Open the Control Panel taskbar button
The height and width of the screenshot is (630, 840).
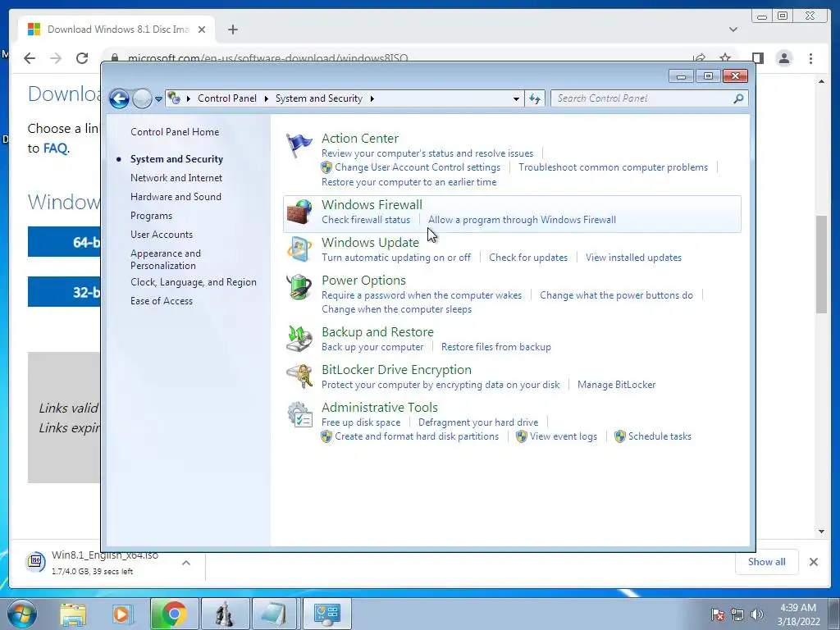[327, 614]
